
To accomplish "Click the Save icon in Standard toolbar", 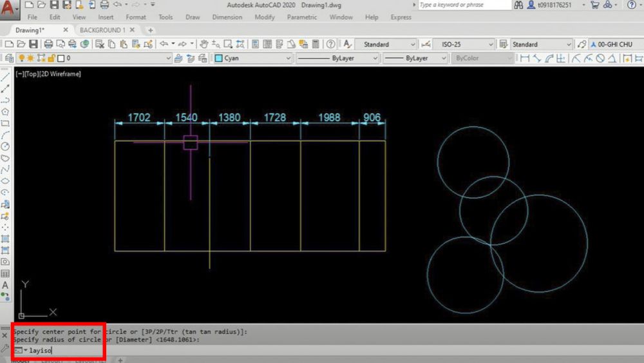I will point(33,44).
